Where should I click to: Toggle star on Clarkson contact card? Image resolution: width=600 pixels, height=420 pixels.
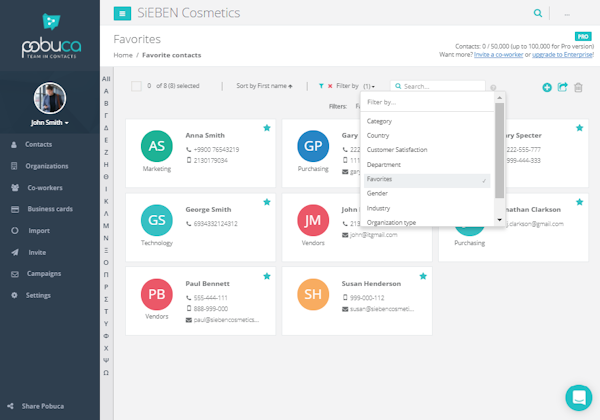579,202
